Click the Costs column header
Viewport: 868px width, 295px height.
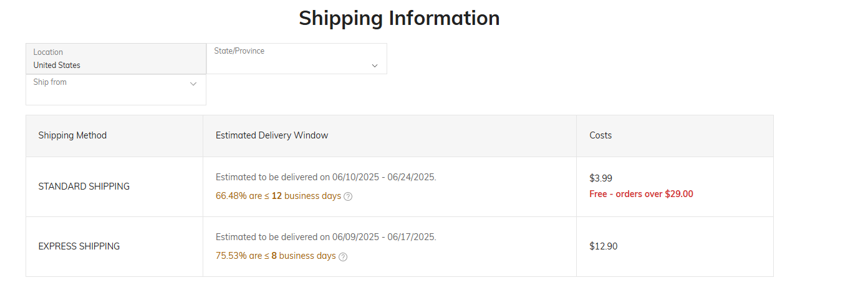click(x=600, y=135)
